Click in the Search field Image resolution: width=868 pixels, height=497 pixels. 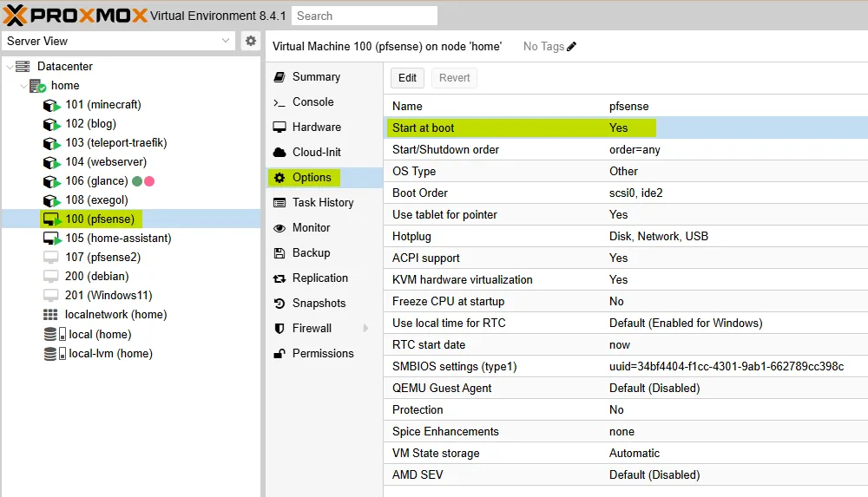click(x=365, y=16)
